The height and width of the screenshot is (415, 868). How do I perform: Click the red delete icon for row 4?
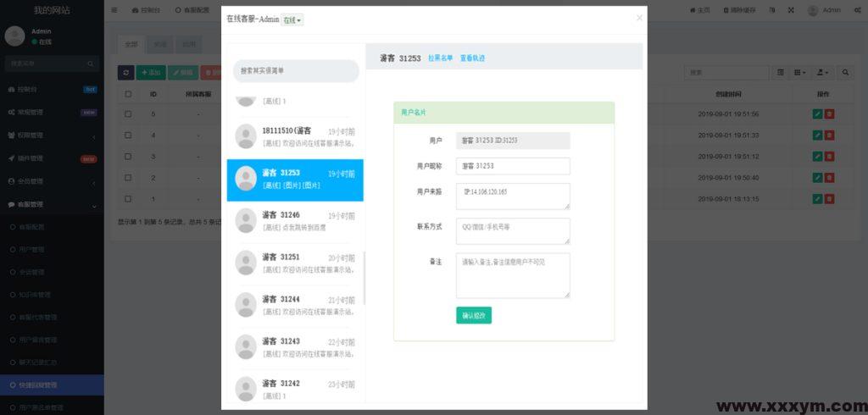tap(829, 136)
